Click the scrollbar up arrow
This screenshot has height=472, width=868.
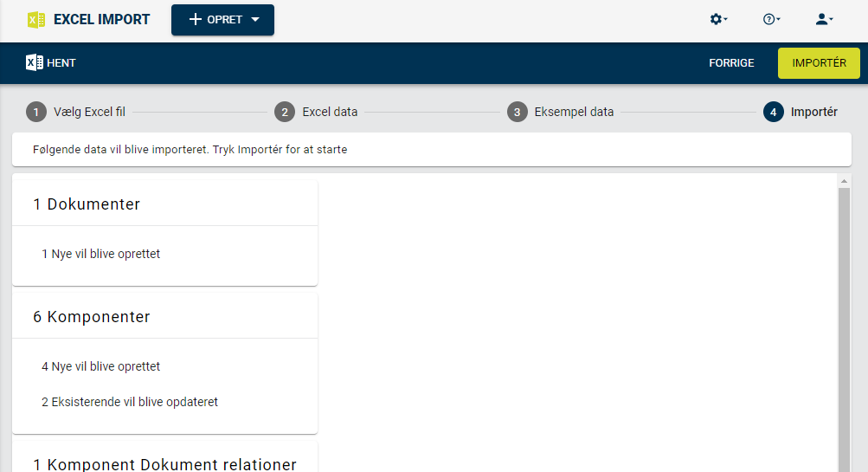[x=844, y=181]
